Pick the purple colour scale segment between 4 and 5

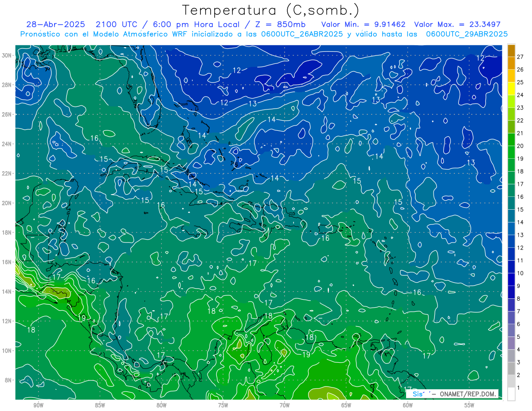coord(511,343)
